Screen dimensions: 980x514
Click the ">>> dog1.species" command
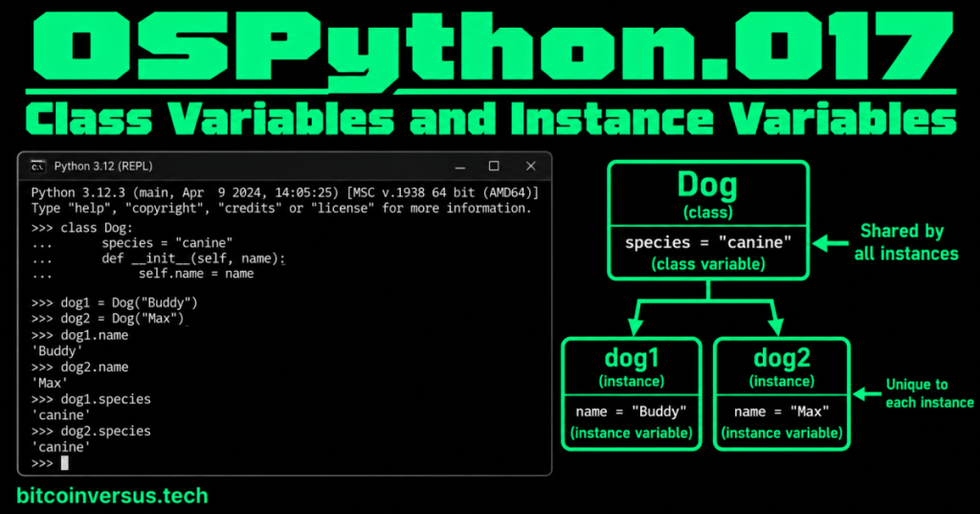click(91, 399)
